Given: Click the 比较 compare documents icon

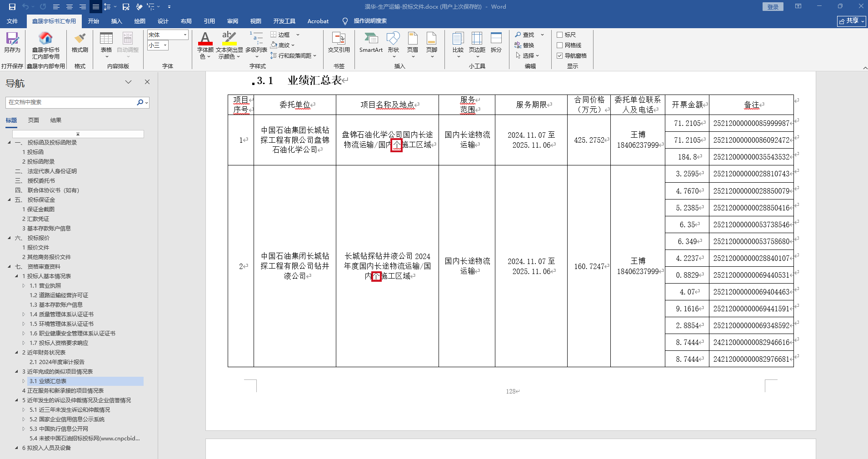Looking at the screenshot, I should 458,45.
